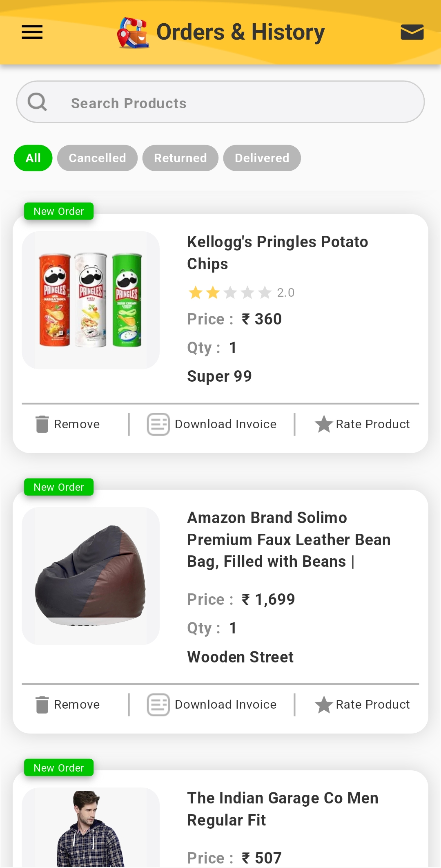
Task: Click the search magnifier icon
Action: (37, 102)
